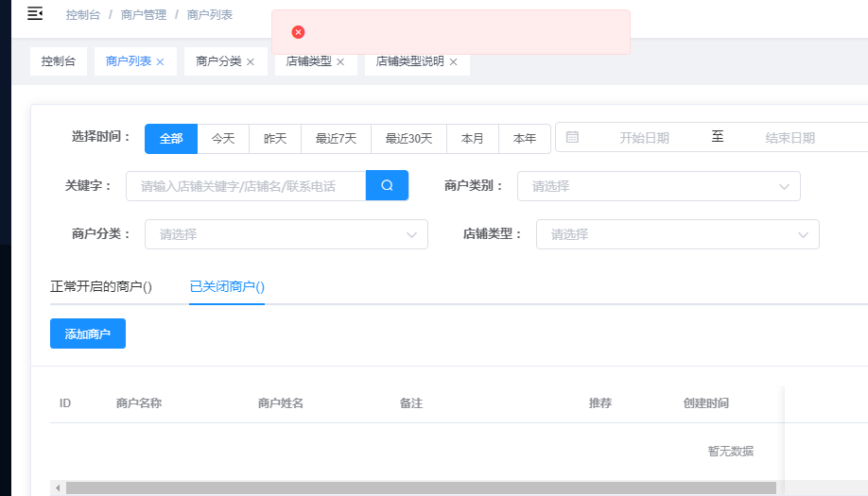Select the 最近7天 time filter
The height and width of the screenshot is (496, 868).
tap(336, 138)
